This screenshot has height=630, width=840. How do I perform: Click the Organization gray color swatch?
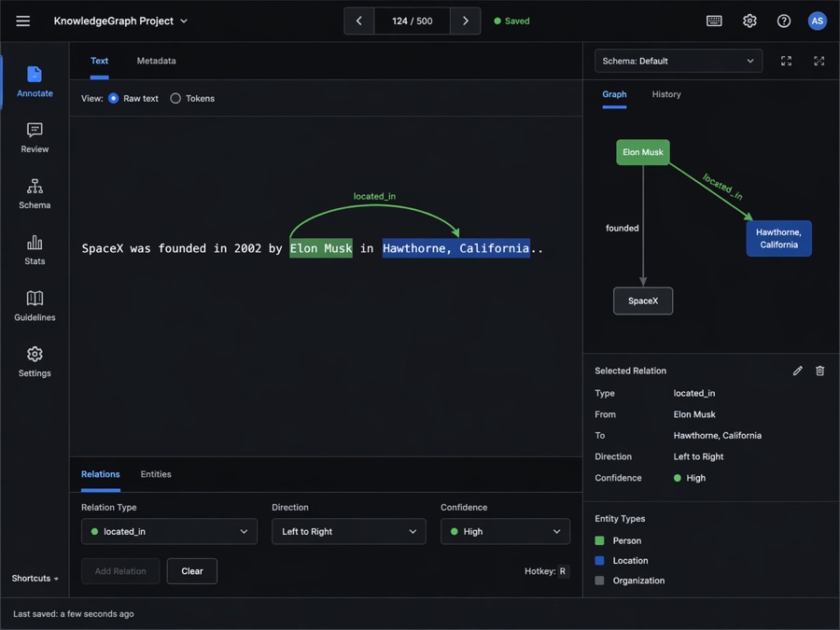click(x=599, y=581)
